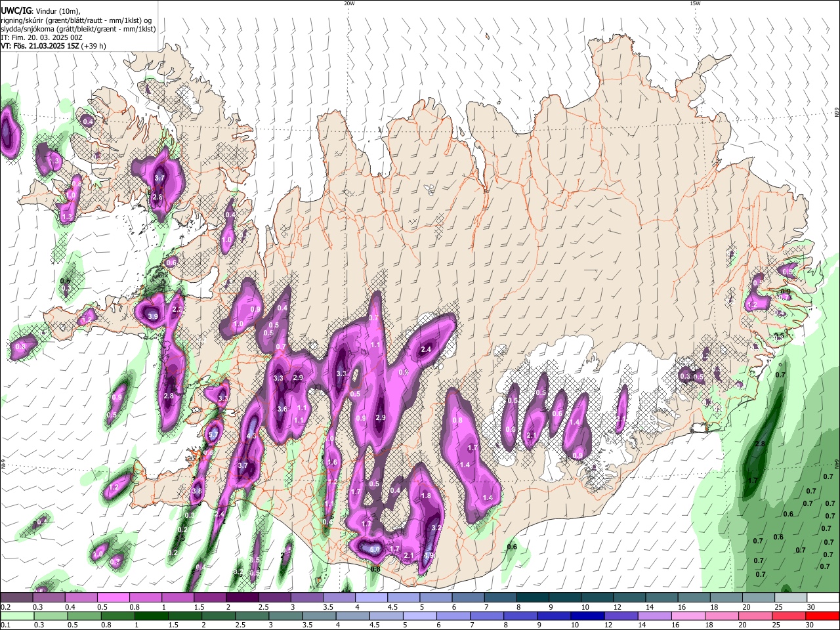Click the 'slydda/snjókoma' description line
The height and width of the screenshot is (630, 840).
(x=78, y=29)
